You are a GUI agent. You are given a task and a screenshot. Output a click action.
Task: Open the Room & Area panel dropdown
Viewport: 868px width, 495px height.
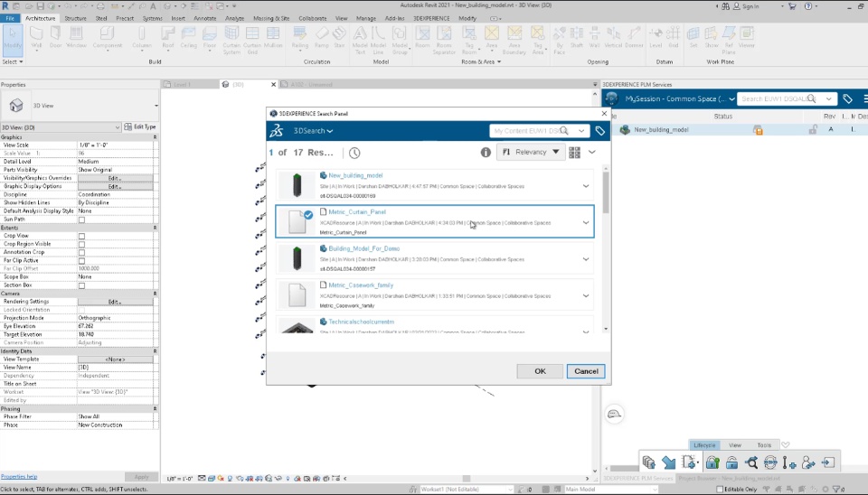click(481, 62)
